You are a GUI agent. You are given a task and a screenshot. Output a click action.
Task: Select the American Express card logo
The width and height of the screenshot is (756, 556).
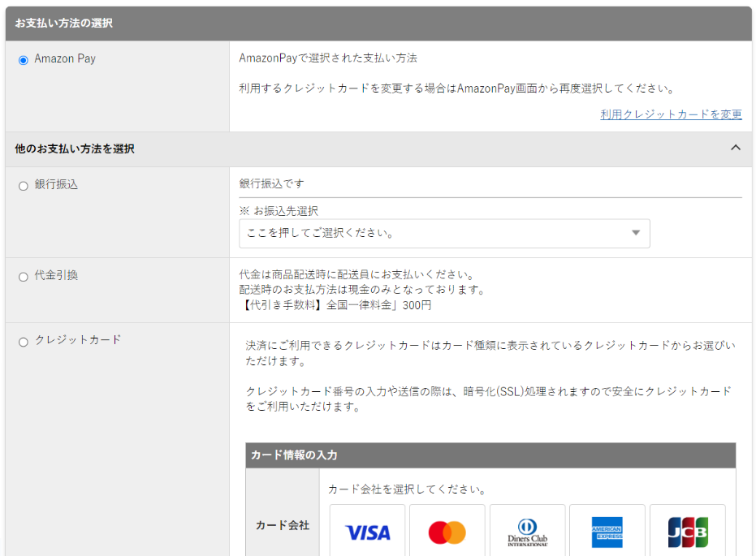[607, 532]
